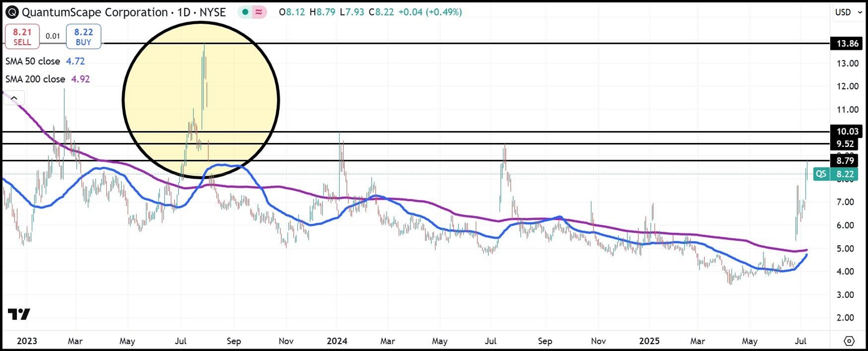The width and height of the screenshot is (868, 351).
Task: Toggle the SMA 200 indicator via its legend label
Action: coord(35,79)
